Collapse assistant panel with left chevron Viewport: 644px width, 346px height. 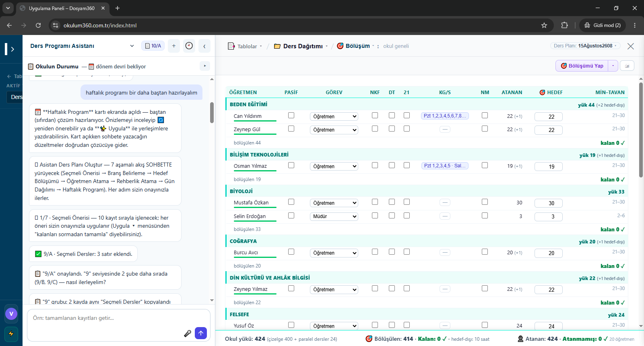click(204, 46)
